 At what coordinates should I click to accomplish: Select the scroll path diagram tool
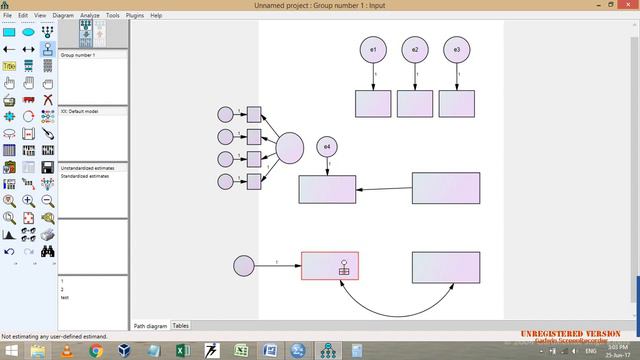point(28,133)
